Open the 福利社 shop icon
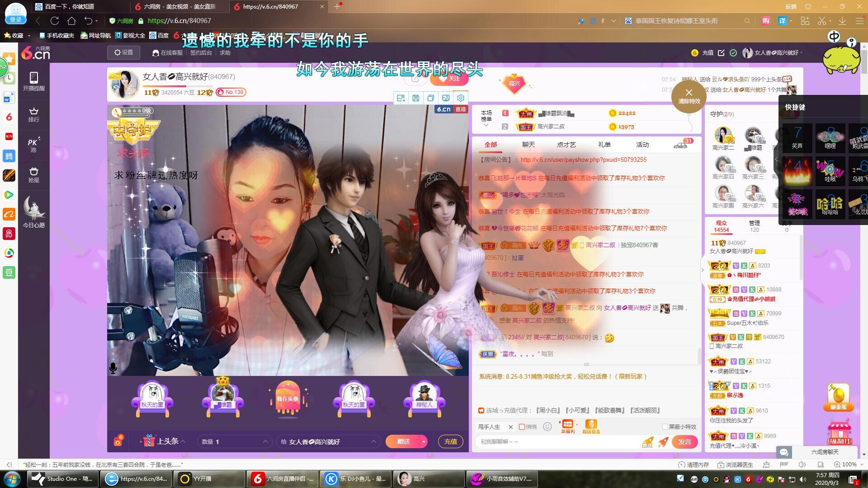This screenshot has width=868, height=488. tap(839, 432)
